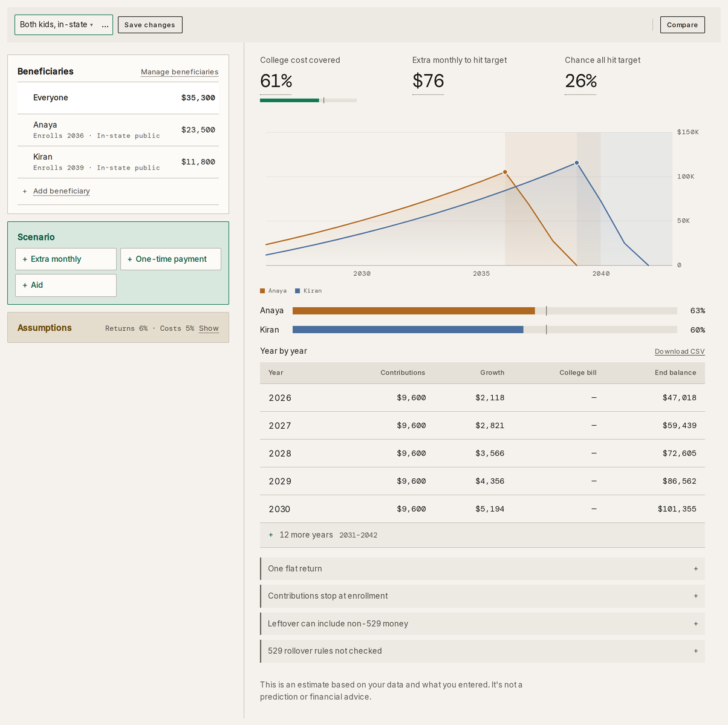728x725 pixels.
Task: Select the Everyone beneficiary row
Action: (118, 98)
